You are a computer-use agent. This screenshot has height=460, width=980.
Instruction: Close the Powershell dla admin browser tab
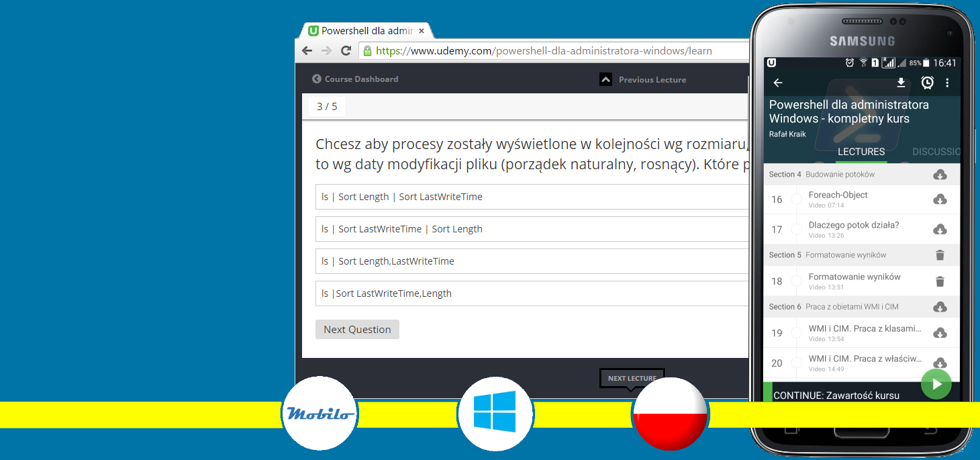(422, 31)
